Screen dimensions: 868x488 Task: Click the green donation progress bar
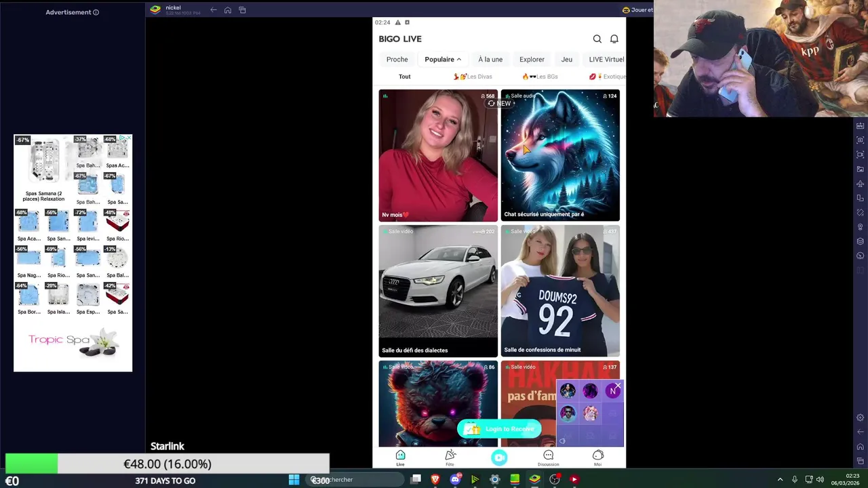(167, 464)
